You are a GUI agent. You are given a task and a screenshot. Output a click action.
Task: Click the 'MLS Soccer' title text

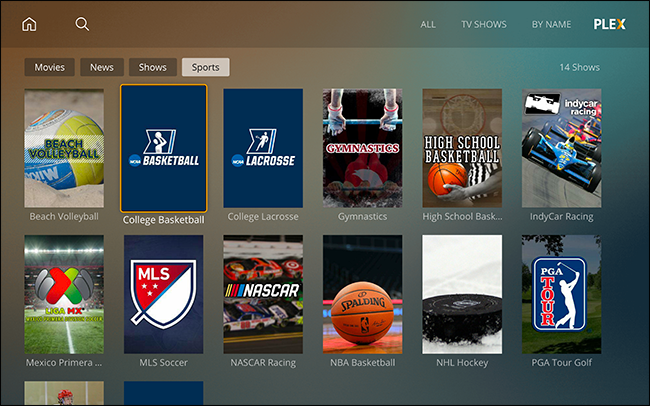164,362
